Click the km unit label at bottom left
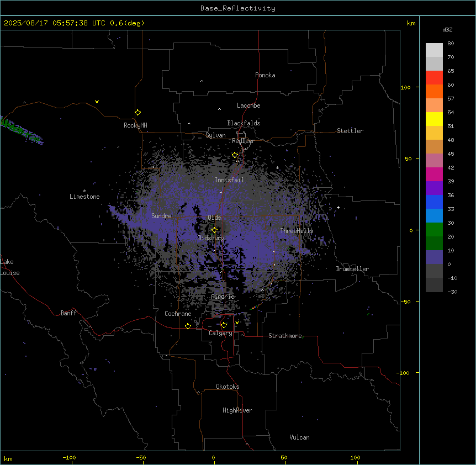The image size is (476, 465). pos(8,458)
